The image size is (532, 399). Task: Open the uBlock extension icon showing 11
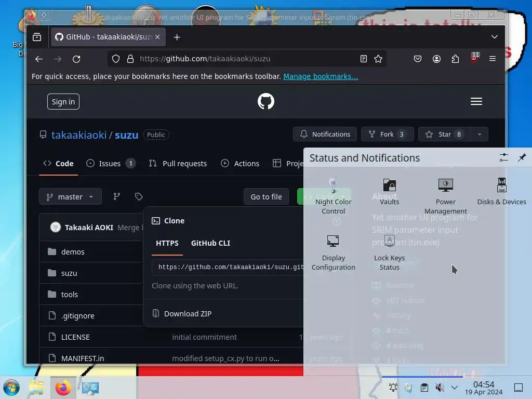click(x=474, y=58)
